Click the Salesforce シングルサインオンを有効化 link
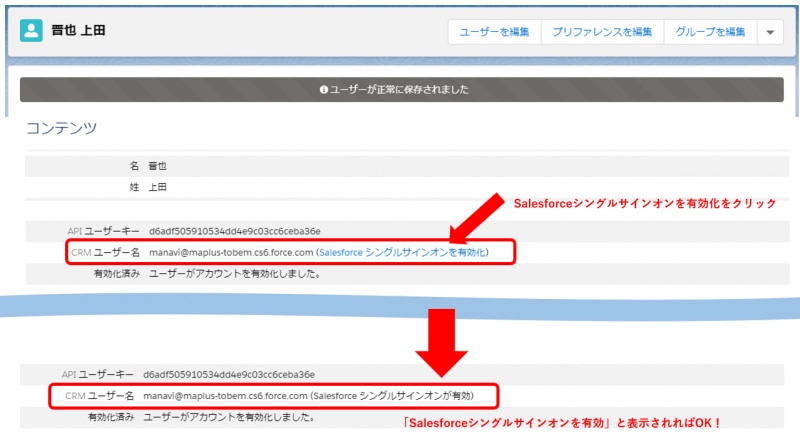Screen dimensions: 800x439 (x=403, y=252)
